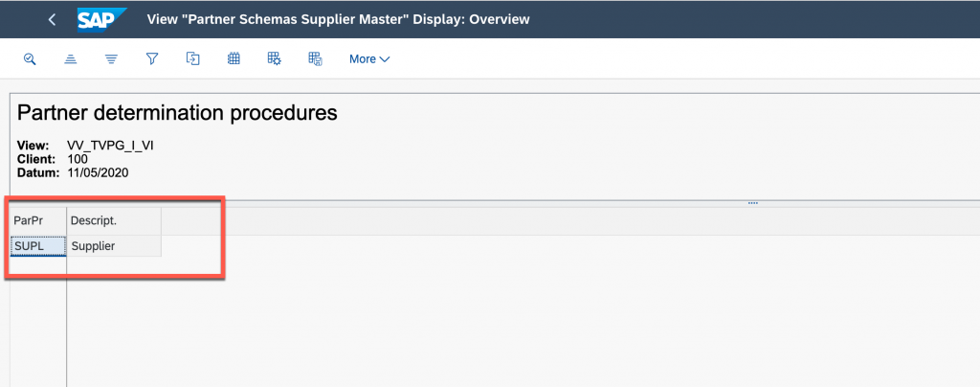Screen dimensions: 980x387
Task: Go back using the left chevron
Action: pos(52,19)
